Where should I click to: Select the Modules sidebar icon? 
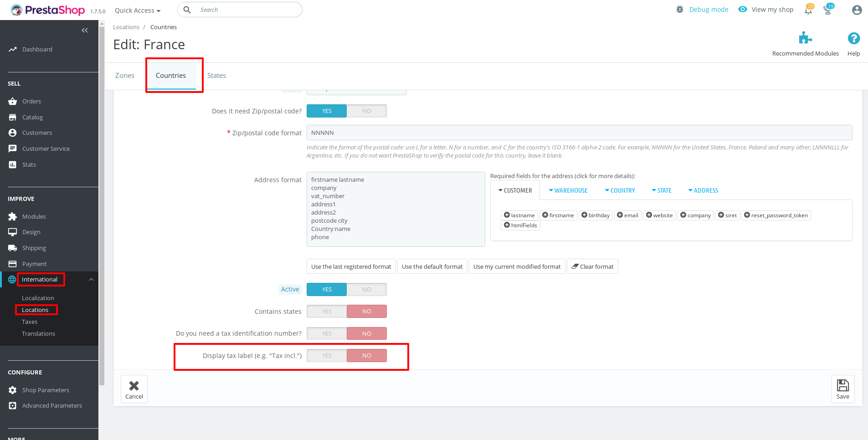[12, 216]
